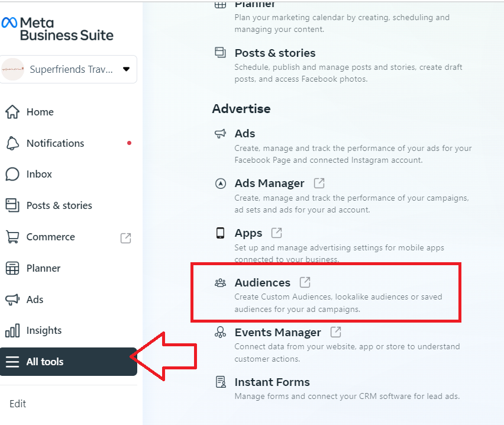Click the Inbox chat bubble icon
Viewport: 504px width, 425px height.
click(12, 175)
